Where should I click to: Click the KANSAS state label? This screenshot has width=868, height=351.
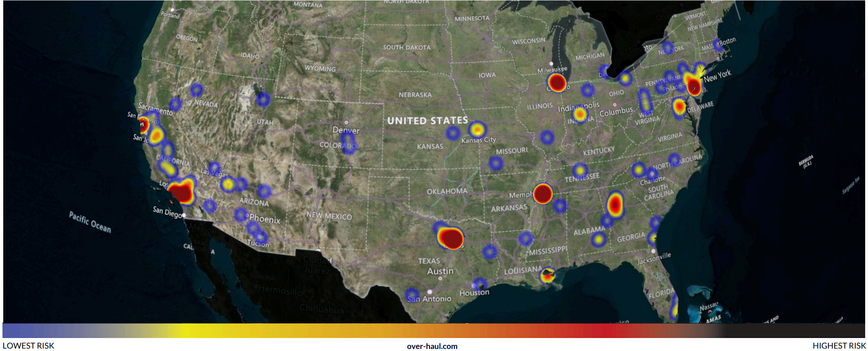[430, 146]
